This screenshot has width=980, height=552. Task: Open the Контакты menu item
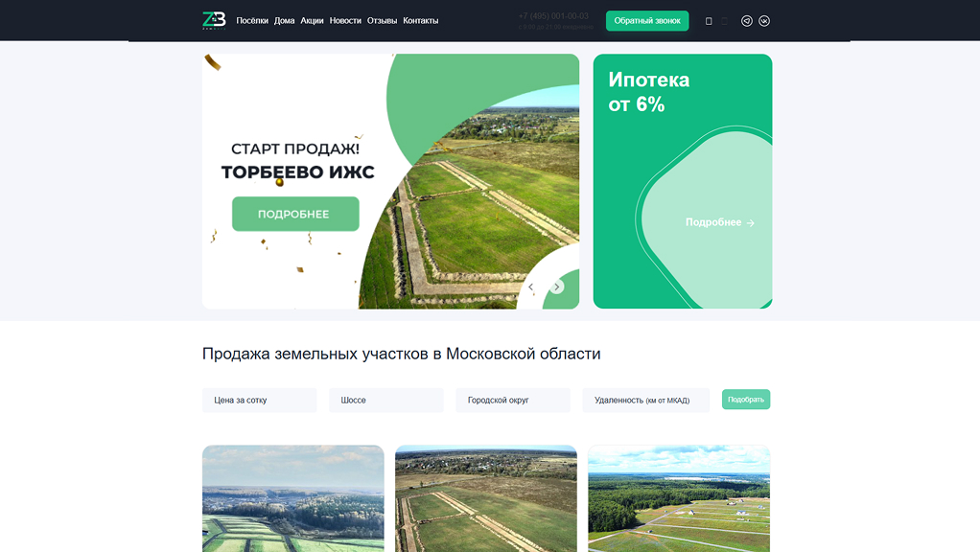[421, 21]
